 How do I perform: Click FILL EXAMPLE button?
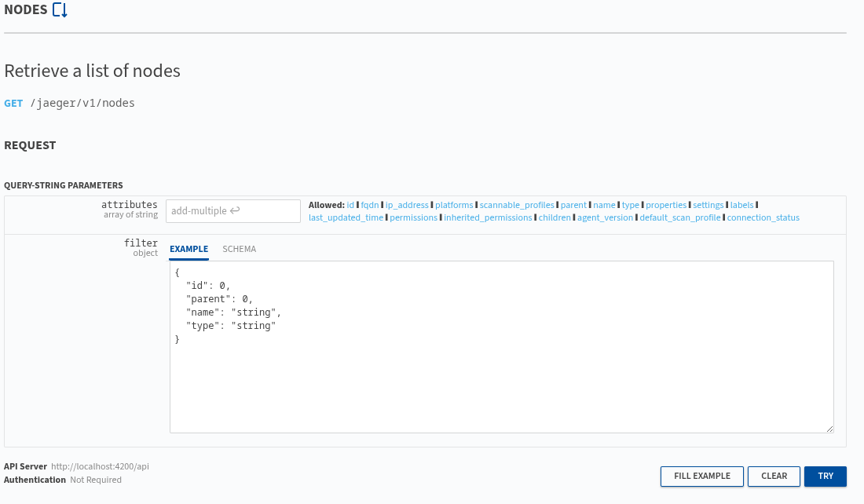pyautogui.click(x=701, y=476)
